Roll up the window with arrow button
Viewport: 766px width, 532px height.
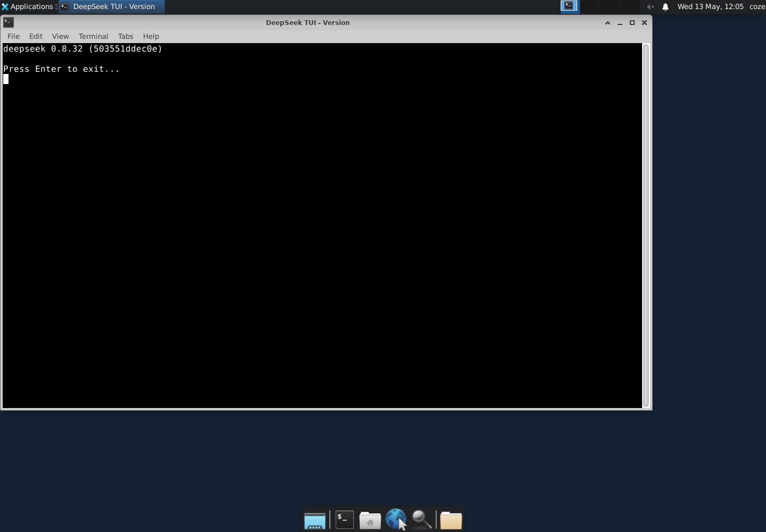pyautogui.click(x=607, y=22)
